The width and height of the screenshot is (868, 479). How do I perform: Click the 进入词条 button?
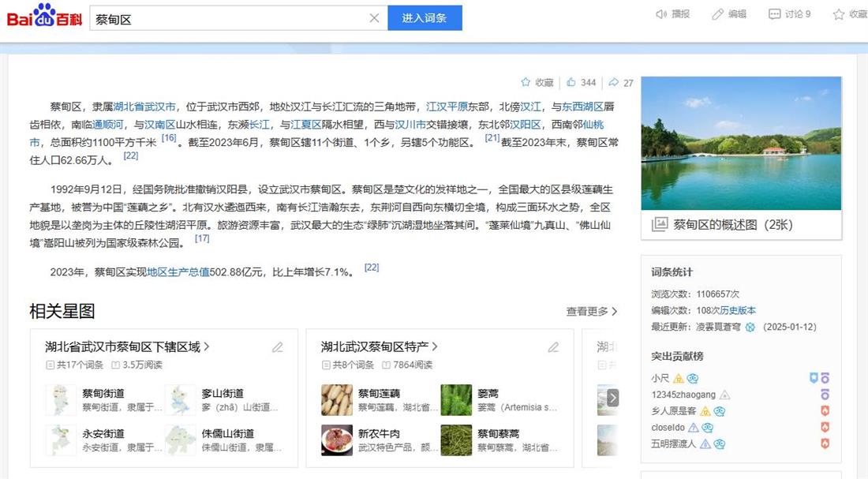tap(425, 18)
